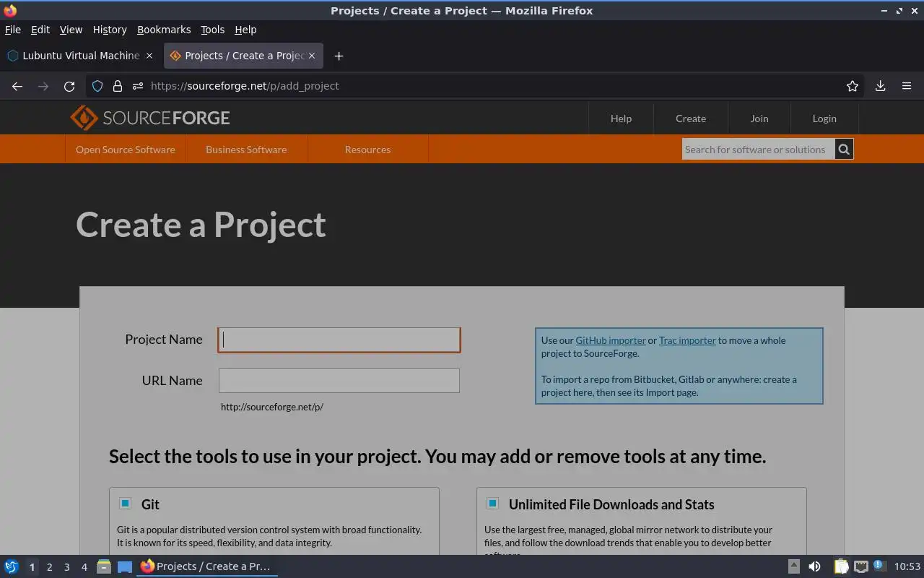The height and width of the screenshot is (578, 924).
Task: Switch to workspace 2 in the pager
Action: pos(49,567)
